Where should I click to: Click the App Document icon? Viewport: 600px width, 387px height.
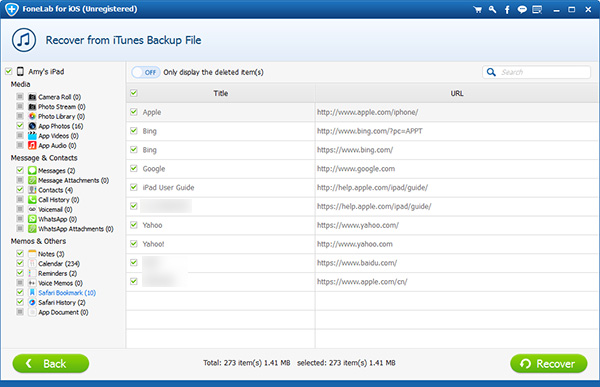[x=32, y=312]
